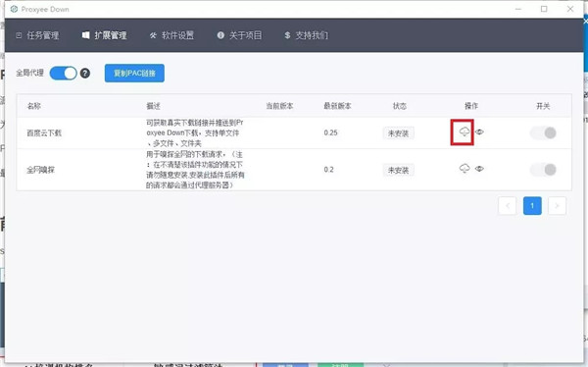Image resolution: width=588 pixels, height=367 pixels.
Task: Click the 未安装 status of 全网嗅探
Action: [398, 170]
